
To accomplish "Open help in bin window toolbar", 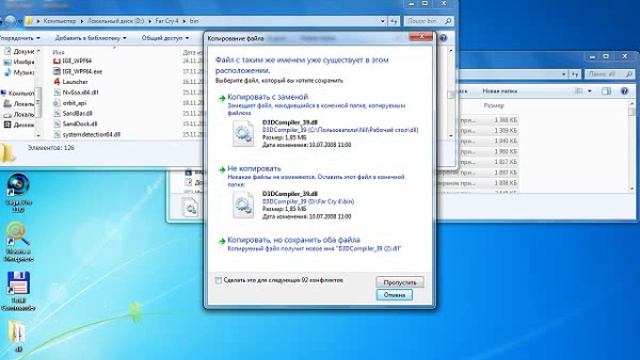I will coord(443,38).
